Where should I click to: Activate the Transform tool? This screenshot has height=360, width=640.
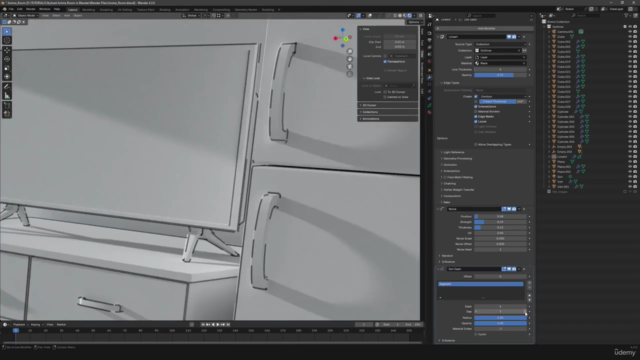pos(7,77)
